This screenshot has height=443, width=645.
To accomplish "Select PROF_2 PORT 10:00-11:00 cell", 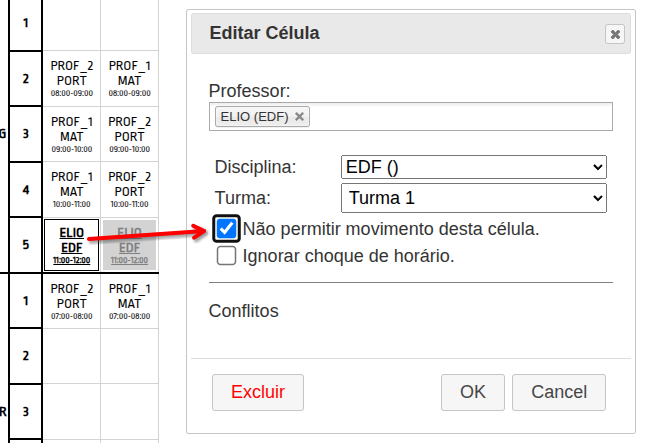I will (x=129, y=189).
